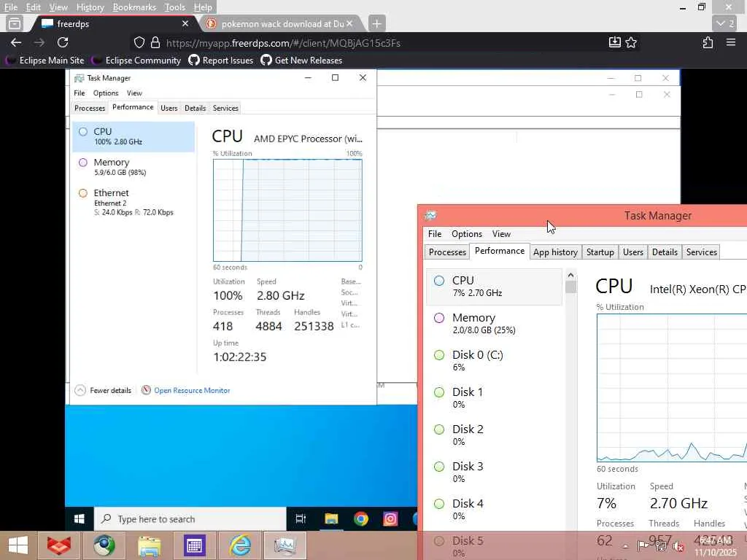
Task: Select Disk 3 resource item
Action: pyautogui.click(x=495, y=472)
